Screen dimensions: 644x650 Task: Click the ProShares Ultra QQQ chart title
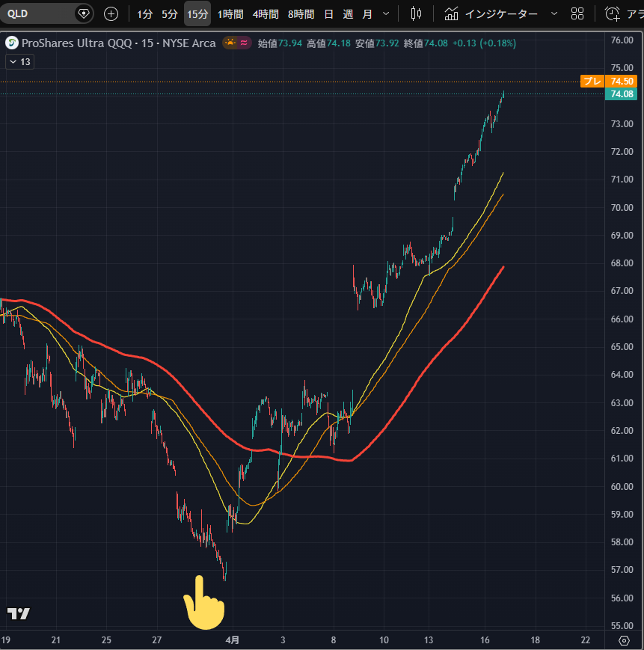point(118,43)
